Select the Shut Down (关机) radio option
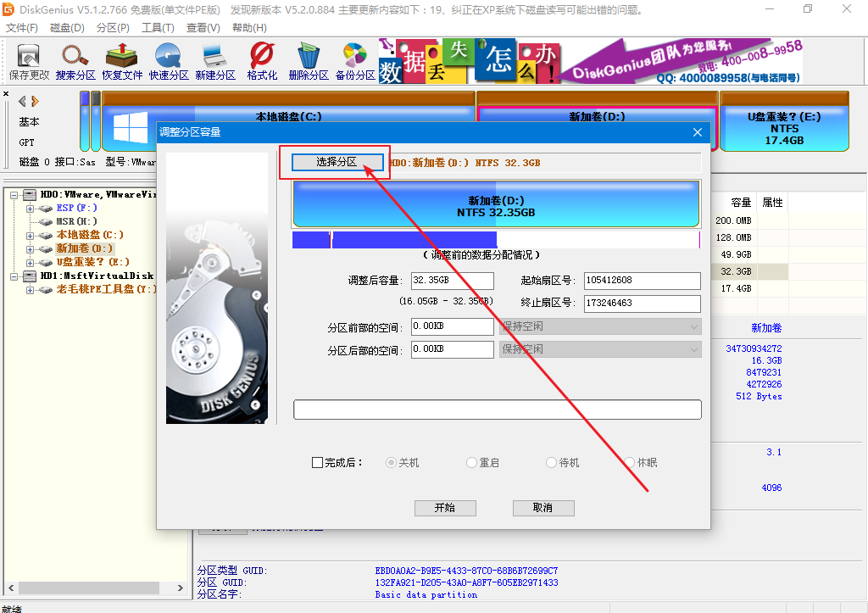The width and height of the screenshot is (868, 613). 391,462
